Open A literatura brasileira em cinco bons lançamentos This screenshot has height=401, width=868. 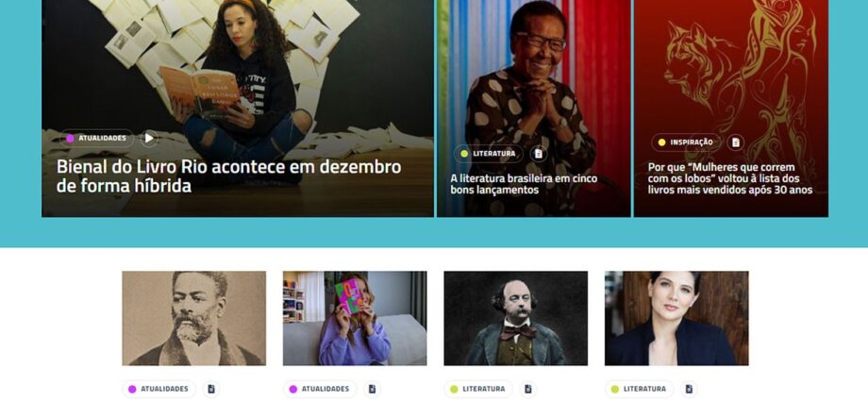pyautogui.click(x=524, y=184)
